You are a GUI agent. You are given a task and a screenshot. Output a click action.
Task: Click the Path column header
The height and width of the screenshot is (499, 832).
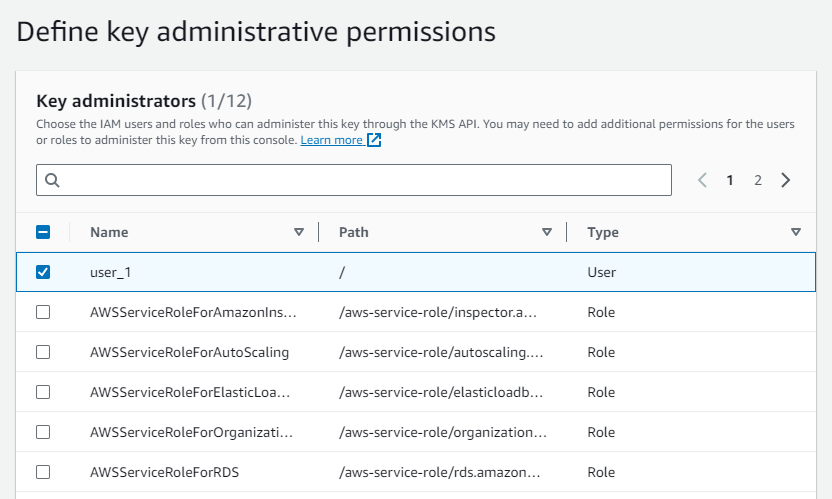point(354,232)
